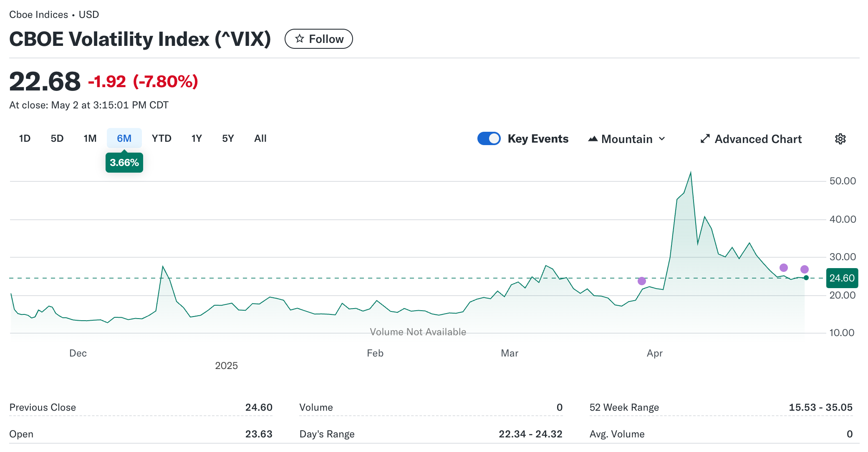
Task: Select the 5D time range tab
Action: [x=57, y=138]
